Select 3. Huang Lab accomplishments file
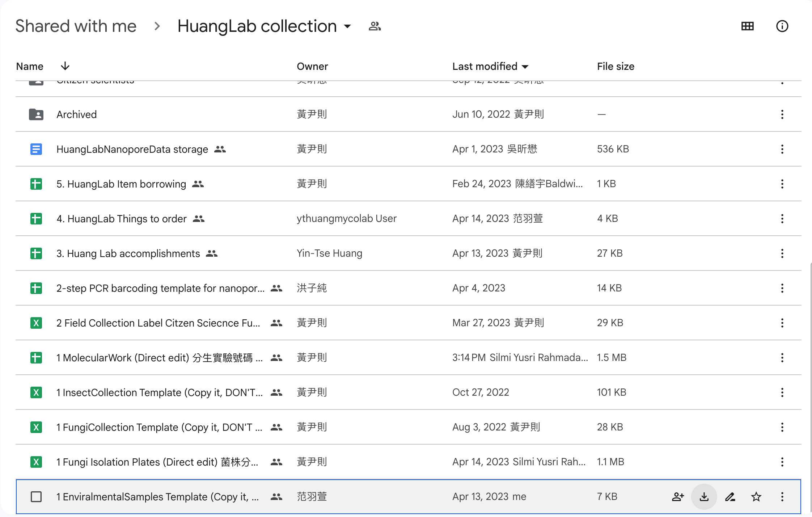Screen dimensions: 812x517 tap(128, 253)
